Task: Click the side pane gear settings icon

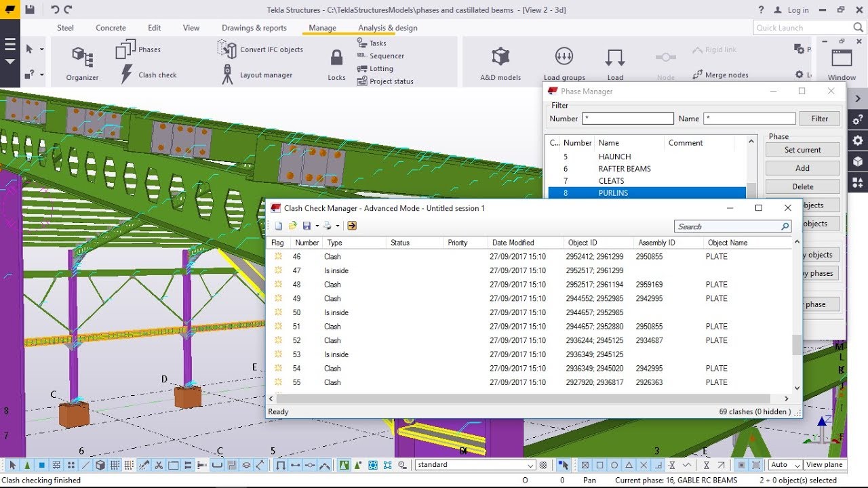Action: click(858, 141)
